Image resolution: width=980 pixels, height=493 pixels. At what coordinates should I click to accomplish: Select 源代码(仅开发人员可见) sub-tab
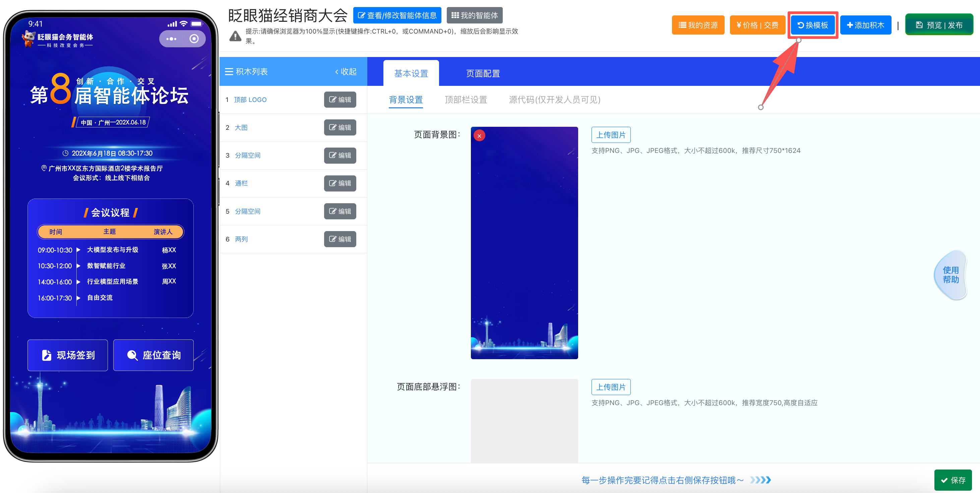554,100
